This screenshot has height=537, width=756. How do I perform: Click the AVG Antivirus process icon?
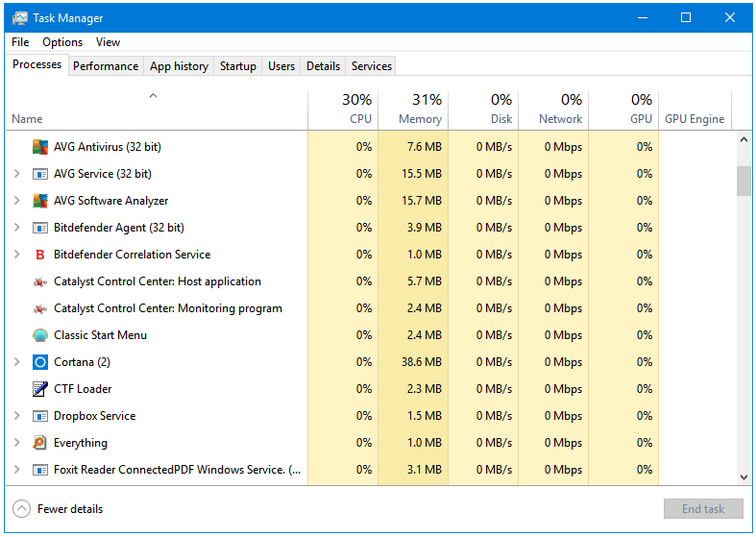coord(39,147)
